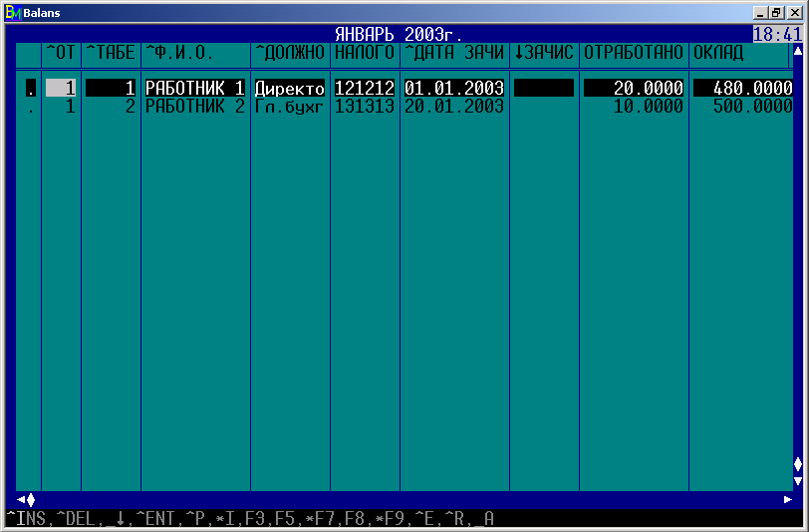Image resolution: width=809 pixels, height=532 pixels.
Task: Click F5 hint in the bottom key bar
Action: (285, 518)
